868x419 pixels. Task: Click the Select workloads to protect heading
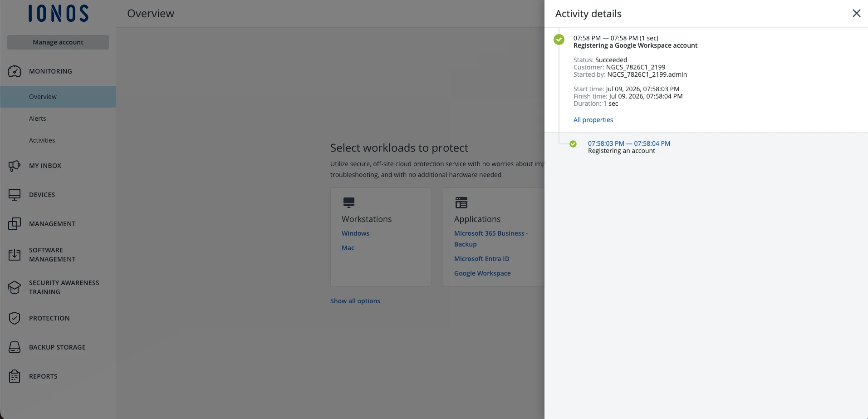point(399,148)
